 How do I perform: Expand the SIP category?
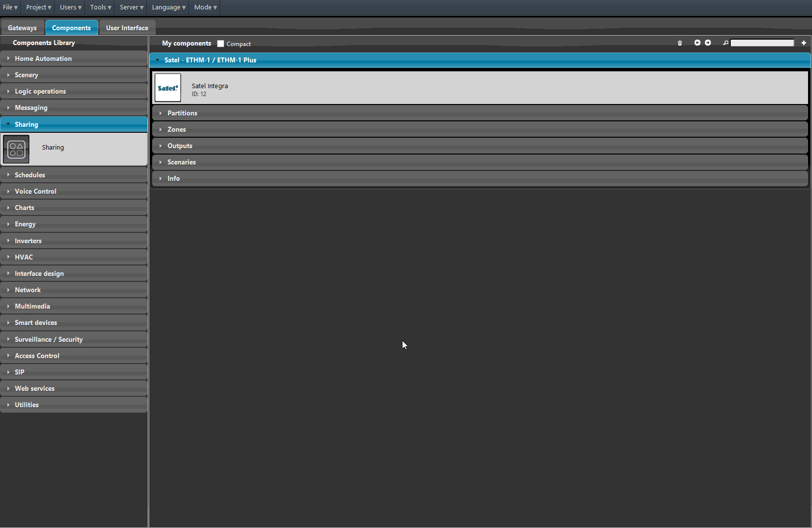click(74, 372)
